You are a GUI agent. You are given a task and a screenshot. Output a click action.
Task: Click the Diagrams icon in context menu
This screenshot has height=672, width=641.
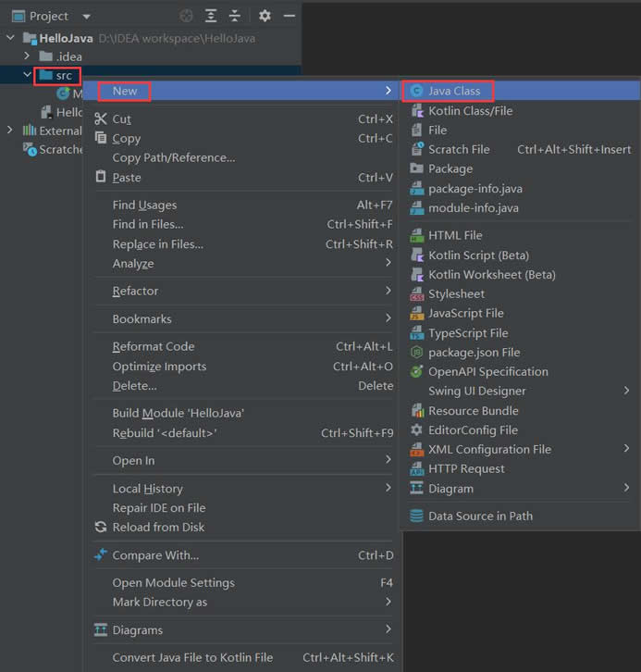[101, 629]
